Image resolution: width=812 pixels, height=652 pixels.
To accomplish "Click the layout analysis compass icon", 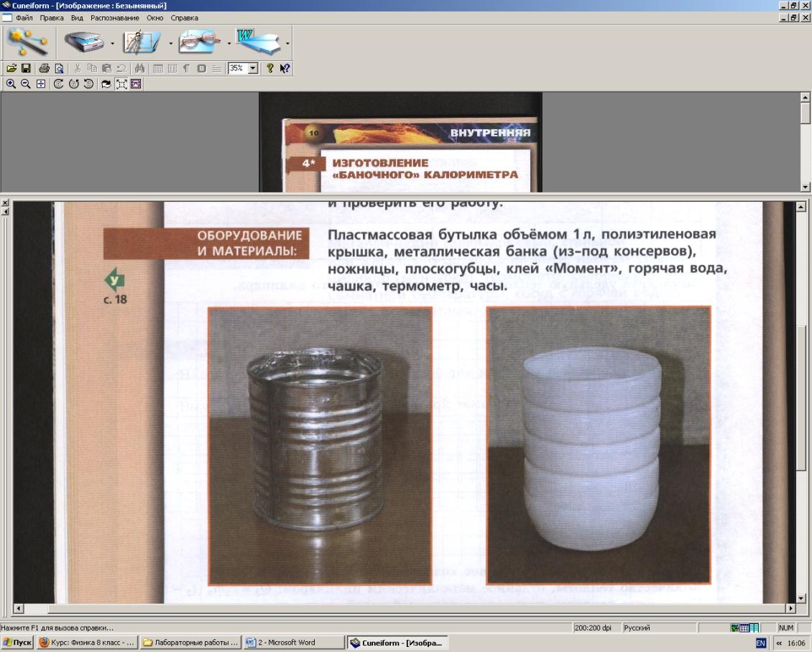I will point(142,42).
